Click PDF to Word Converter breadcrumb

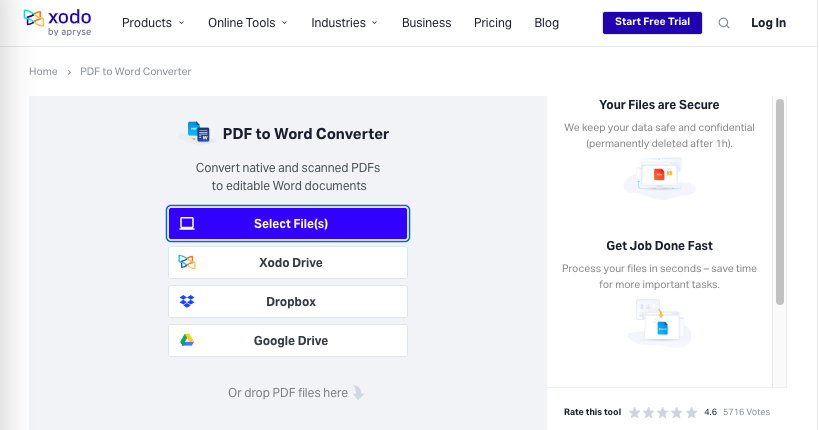[x=135, y=72]
